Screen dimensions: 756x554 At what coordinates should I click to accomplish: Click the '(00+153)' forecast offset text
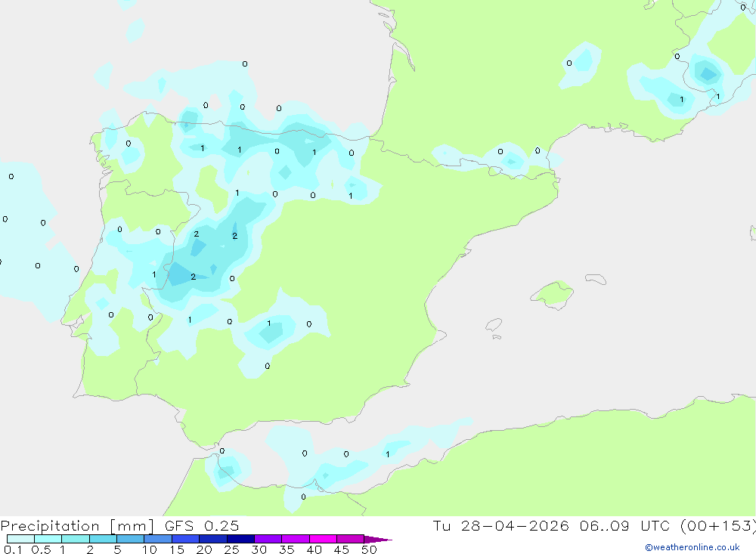click(718, 526)
